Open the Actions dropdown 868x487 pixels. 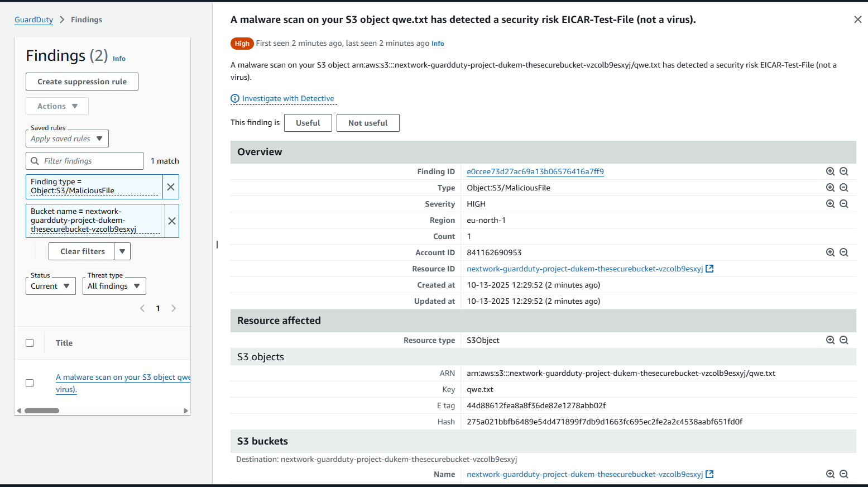[x=56, y=106]
